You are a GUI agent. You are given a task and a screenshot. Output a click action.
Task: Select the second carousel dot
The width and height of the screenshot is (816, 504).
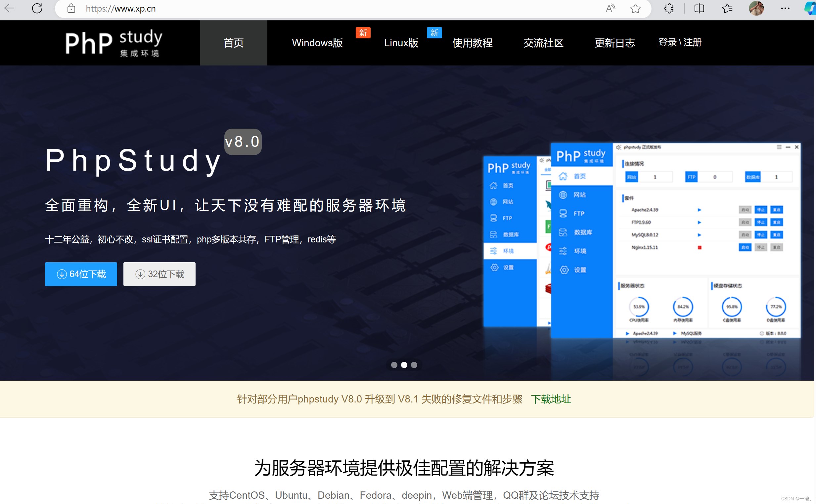404,365
